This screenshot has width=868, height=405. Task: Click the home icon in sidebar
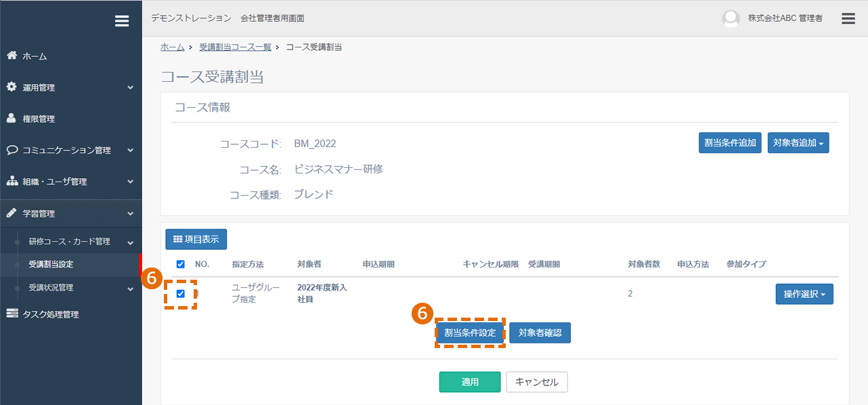(x=12, y=56)
